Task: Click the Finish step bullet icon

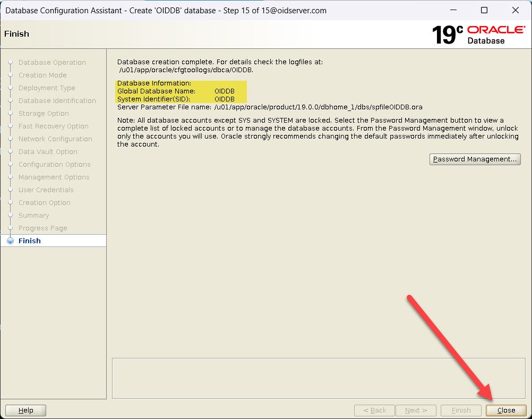Action: (10, 241)
